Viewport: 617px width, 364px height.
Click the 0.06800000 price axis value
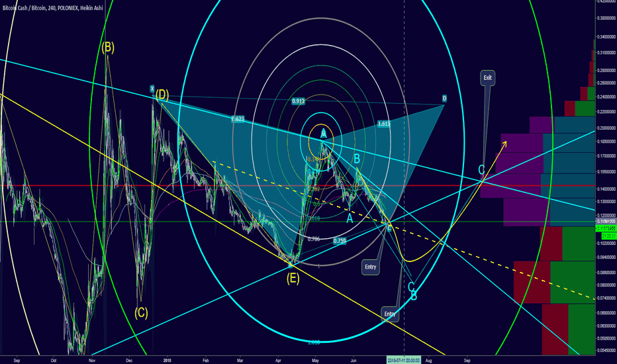(606, 313)
